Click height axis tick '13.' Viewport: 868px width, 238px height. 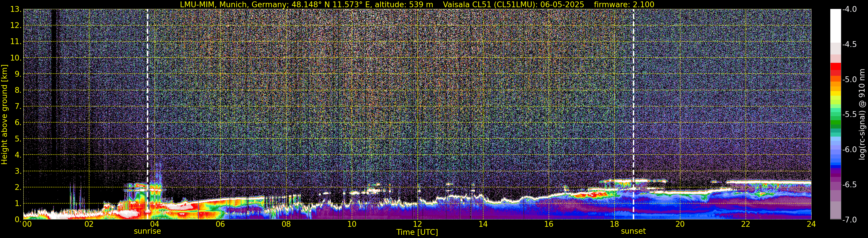tap(16, 10)
